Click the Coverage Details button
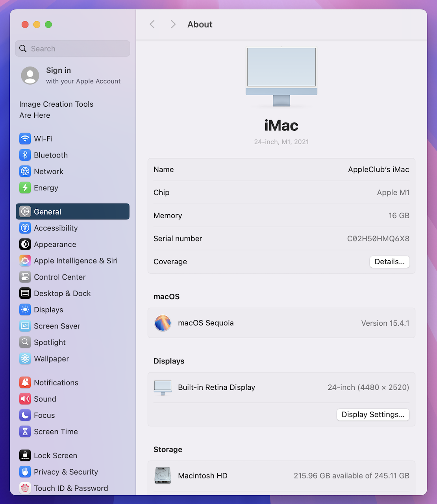The width and height of the screenshot is (437, 504). point(389,262)
